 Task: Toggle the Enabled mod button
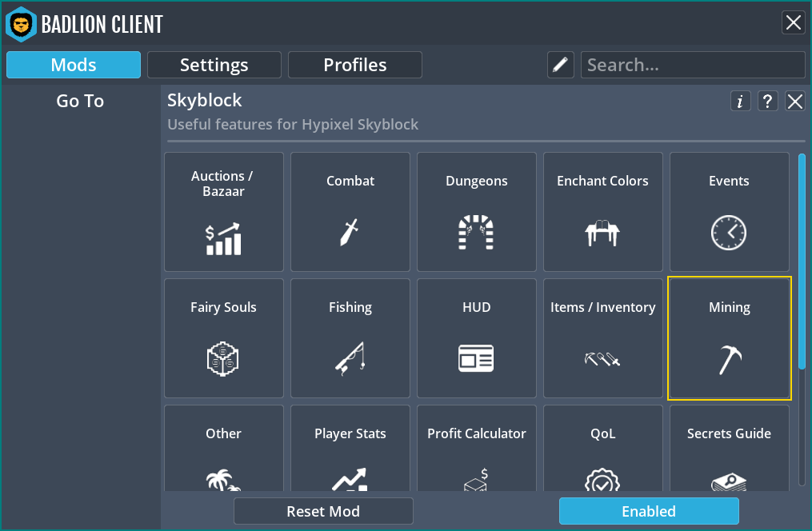pyautogui.click(x=649, y=511)
